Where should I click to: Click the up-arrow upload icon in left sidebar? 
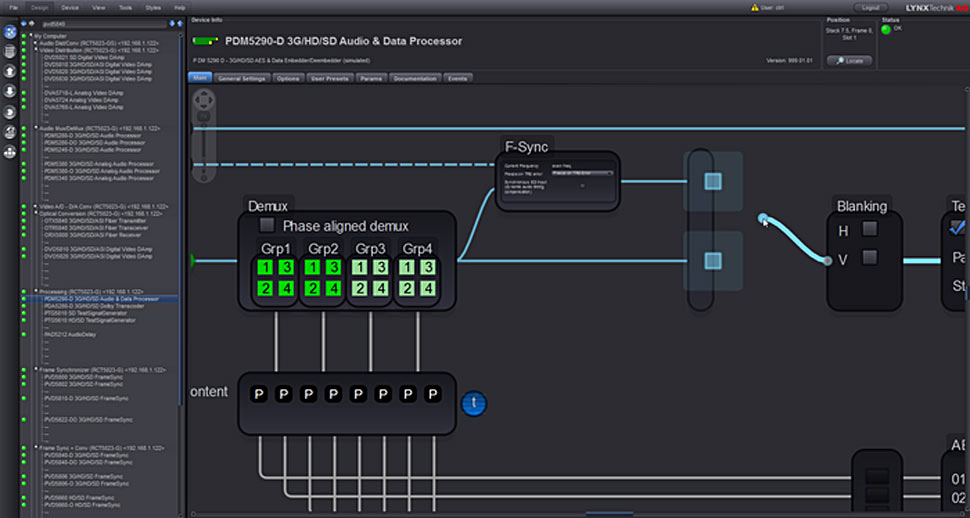click(x=10, y=71)
